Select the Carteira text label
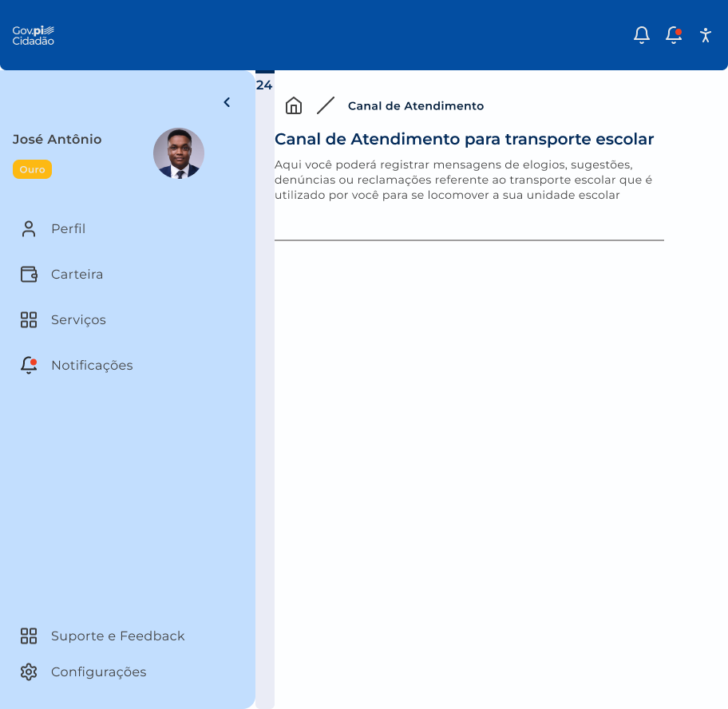This screenshot has height=709, width=728. click(x=77, y=275)
